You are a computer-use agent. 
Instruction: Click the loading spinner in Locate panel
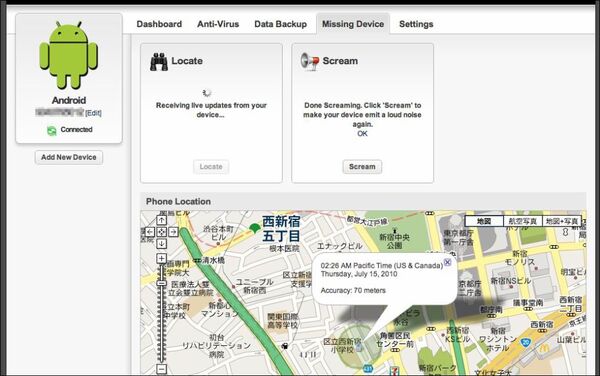207,93
